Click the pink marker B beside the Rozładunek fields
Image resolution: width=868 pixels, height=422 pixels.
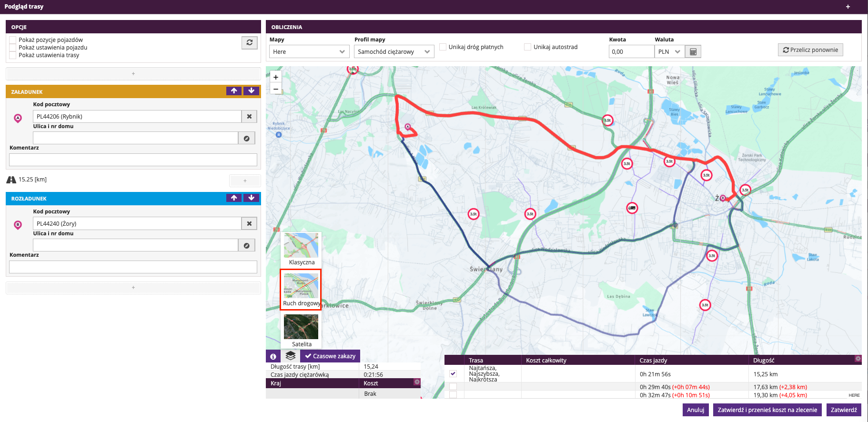[18, 225]
